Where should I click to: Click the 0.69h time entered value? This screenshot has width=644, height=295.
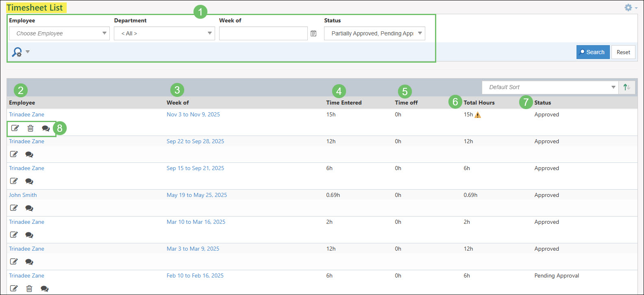333,195
